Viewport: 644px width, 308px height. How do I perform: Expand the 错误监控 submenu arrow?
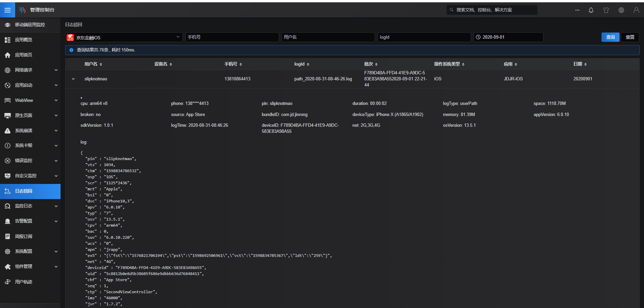point(56,161)
